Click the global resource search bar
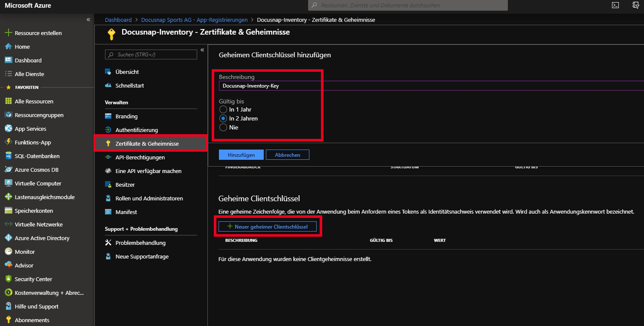 (x=408, y=6)
